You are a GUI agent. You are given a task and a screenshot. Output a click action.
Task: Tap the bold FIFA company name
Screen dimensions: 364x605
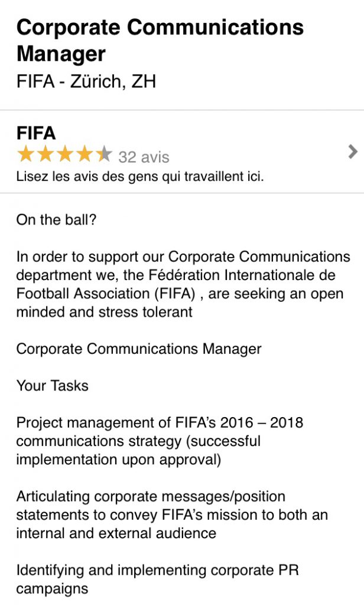tap(36, 133)
